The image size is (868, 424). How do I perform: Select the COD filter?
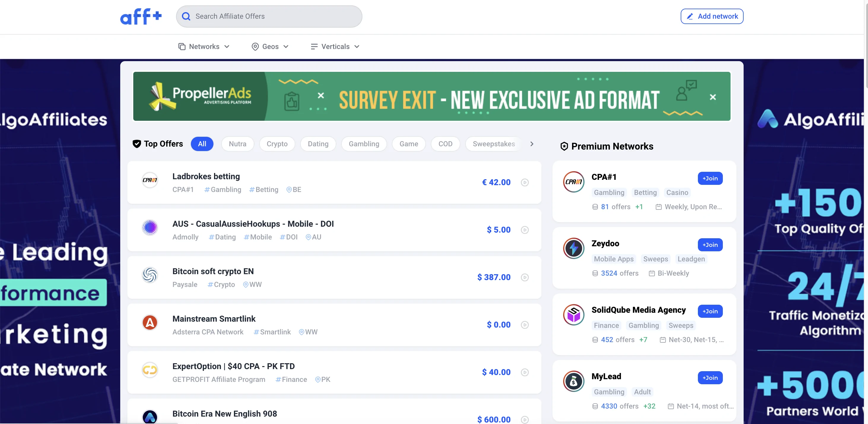pos(445,144)
